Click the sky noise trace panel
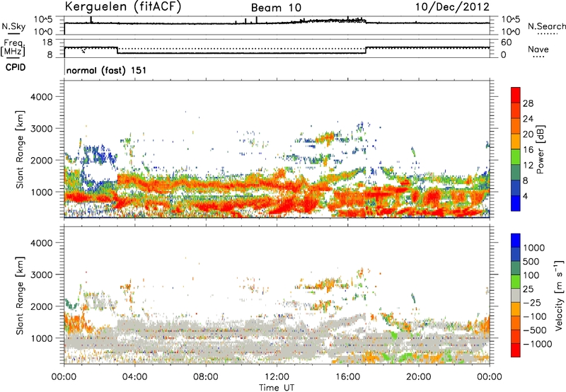The image size is (566, 392). [277, 25]
